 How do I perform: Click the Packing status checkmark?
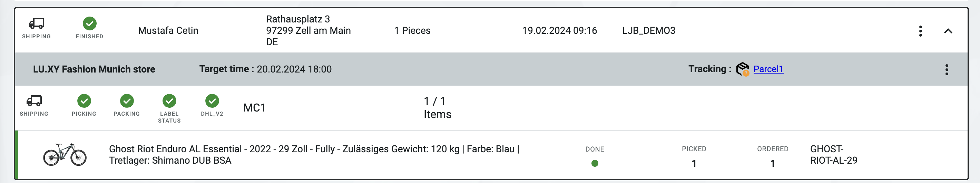(127, 101)
